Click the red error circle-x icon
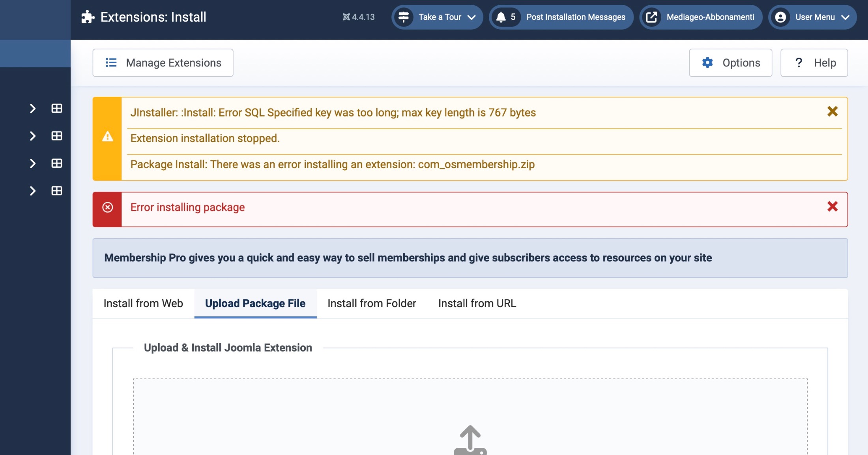Viewport: 868px width, 455px height. click(x=107, y=207)
